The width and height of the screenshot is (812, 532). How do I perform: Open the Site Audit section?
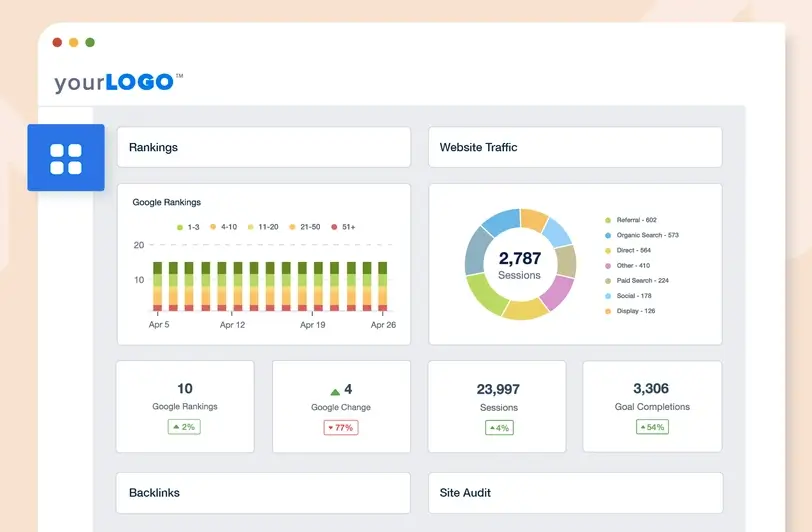pyautogui.click(x=575, y=493)
